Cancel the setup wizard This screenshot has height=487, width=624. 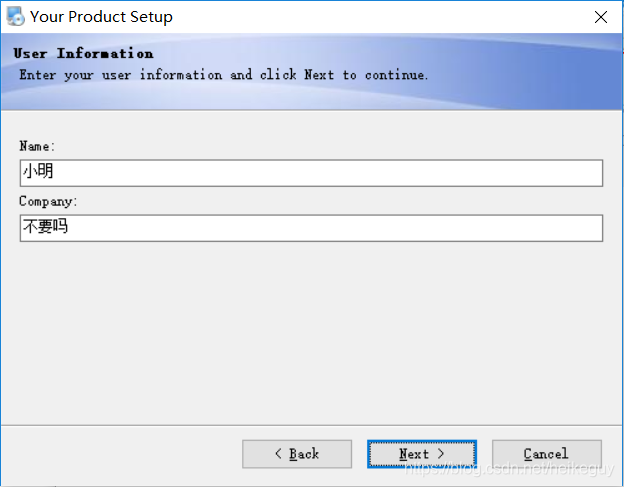click(547, 454)
